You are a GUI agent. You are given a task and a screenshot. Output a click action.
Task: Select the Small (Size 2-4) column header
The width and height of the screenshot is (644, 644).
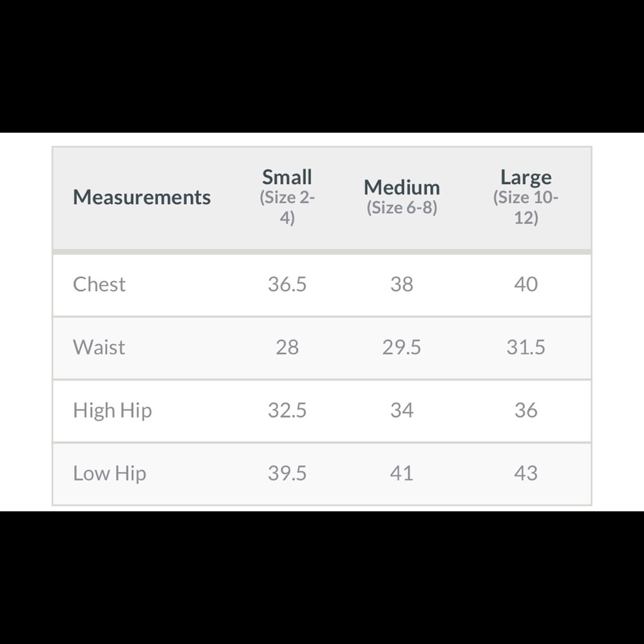coord(287,196)
